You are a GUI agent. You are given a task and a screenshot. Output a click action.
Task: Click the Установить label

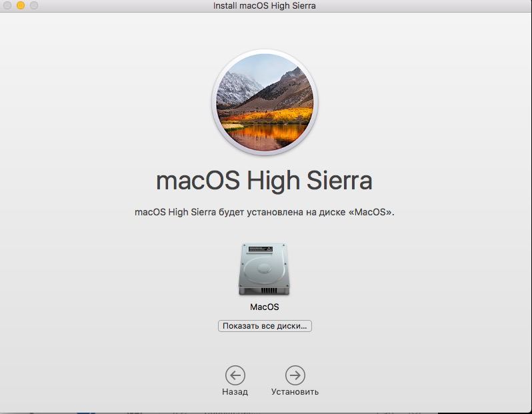[295, 391]
